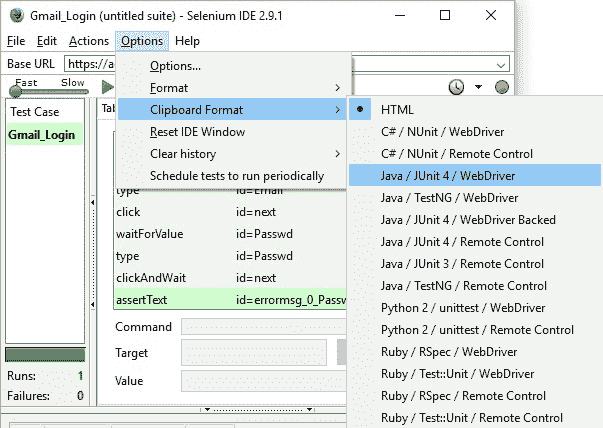Viewport: 603px width, 428px height.
Task: Select Reset IDE Window
Action: point(232,132)
